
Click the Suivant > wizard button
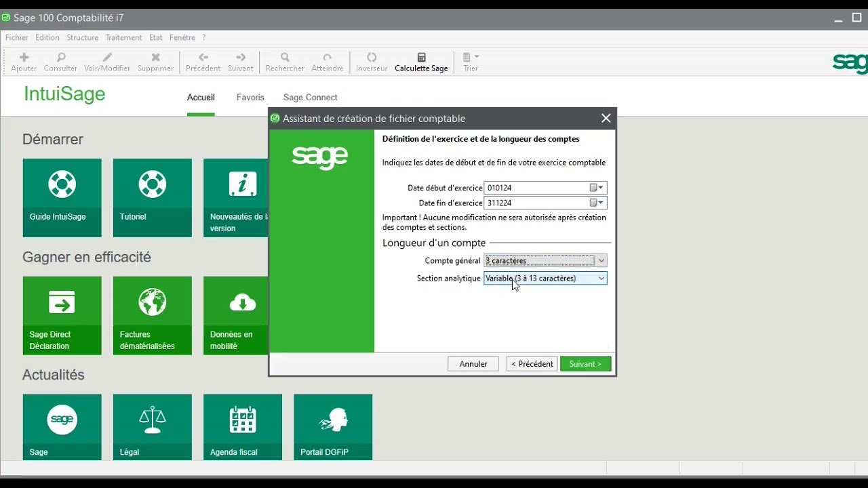(x=586, y=364)
